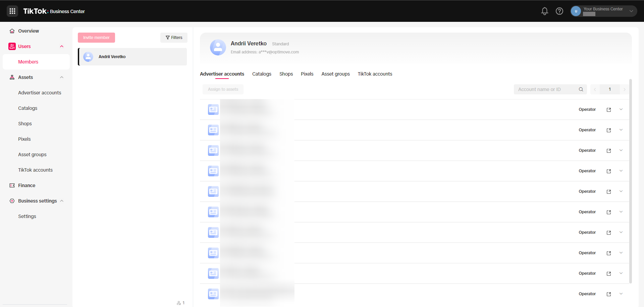Click the large profile avatar in the member header
Image resolution: width=644 pixels, height=307 pixels.
218,47
